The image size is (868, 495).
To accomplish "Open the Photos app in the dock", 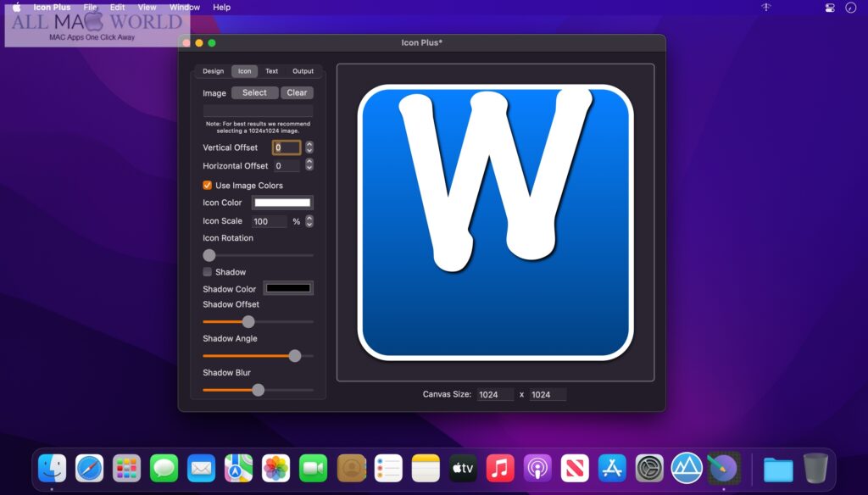I will (275, 469).
